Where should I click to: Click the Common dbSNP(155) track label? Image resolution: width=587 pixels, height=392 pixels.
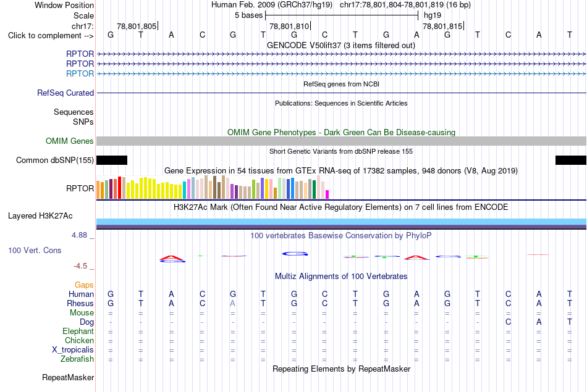(54, 160)
